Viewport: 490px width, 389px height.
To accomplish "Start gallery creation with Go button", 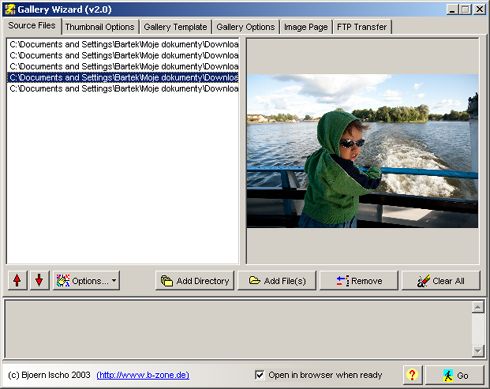I will [455, 375].
